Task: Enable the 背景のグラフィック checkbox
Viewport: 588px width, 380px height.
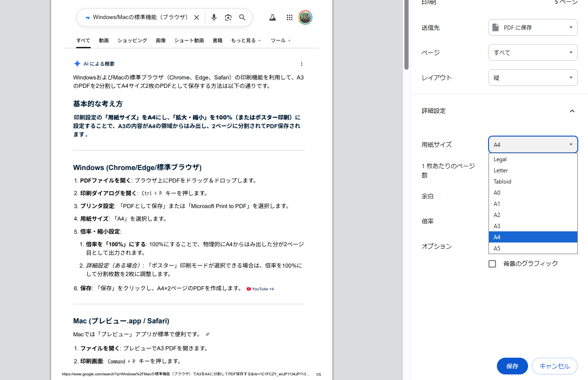Action: click(x=492, y=263)
